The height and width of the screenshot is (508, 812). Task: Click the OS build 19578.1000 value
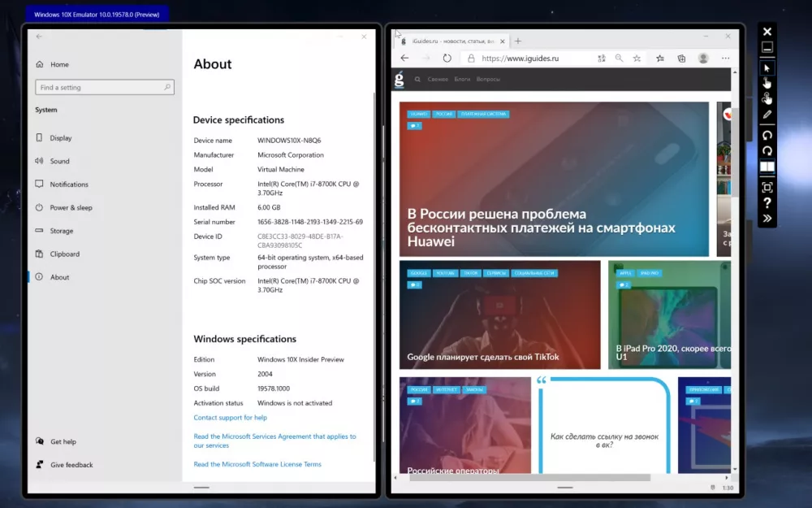(274, 389)
